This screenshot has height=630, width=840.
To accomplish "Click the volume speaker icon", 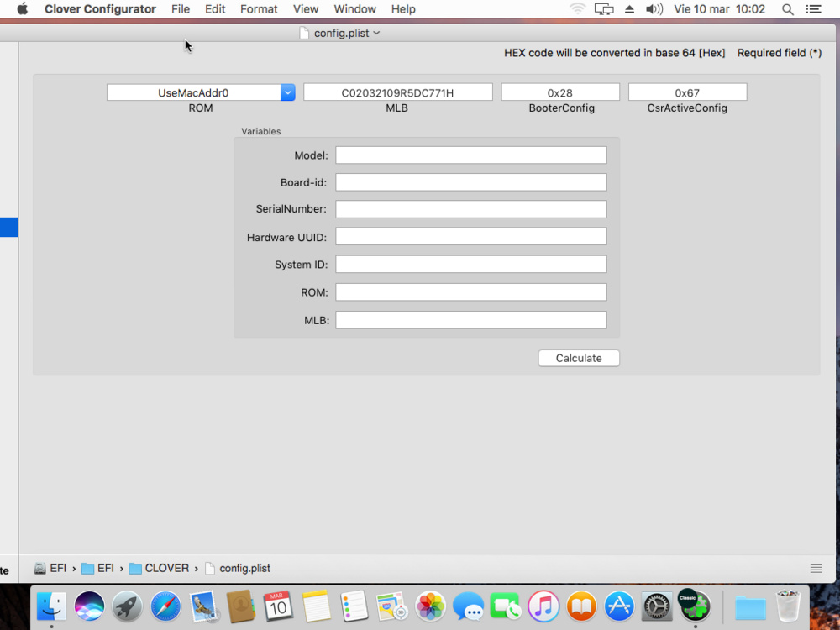I will pos(654,9).
